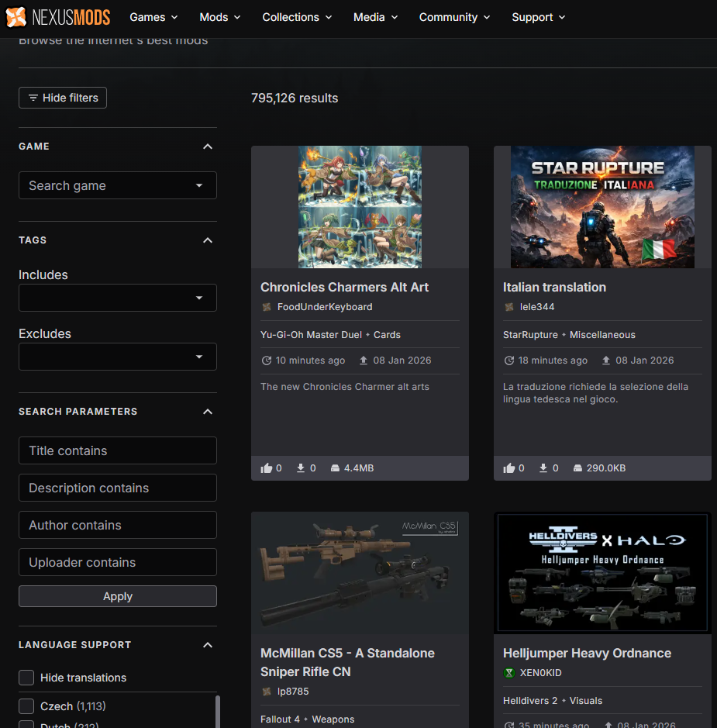Apply the search parameters
This screenshot has height=728, width=717.
(117, 596)
